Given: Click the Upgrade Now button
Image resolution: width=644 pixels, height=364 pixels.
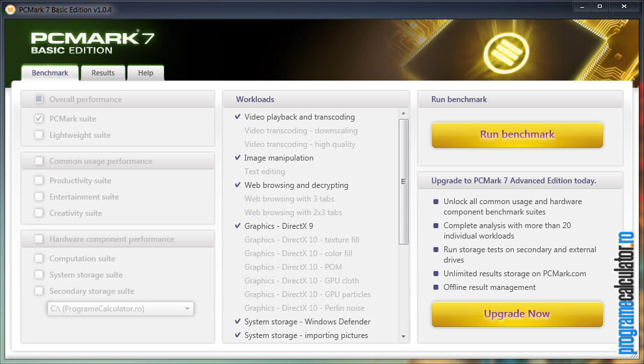Looking at the screenshot, I should click(x=517, y=314).
